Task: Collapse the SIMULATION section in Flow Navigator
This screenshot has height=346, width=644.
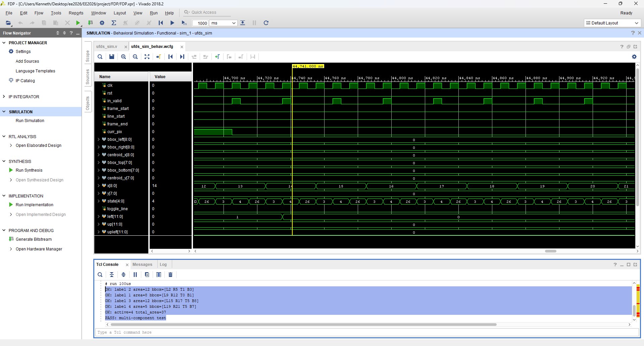Action: click(4, 112)
